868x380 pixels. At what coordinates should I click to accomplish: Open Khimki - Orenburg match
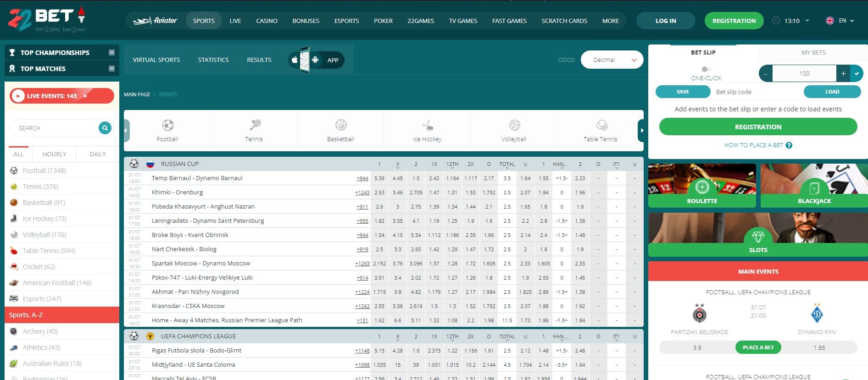(x=177, y=193)
